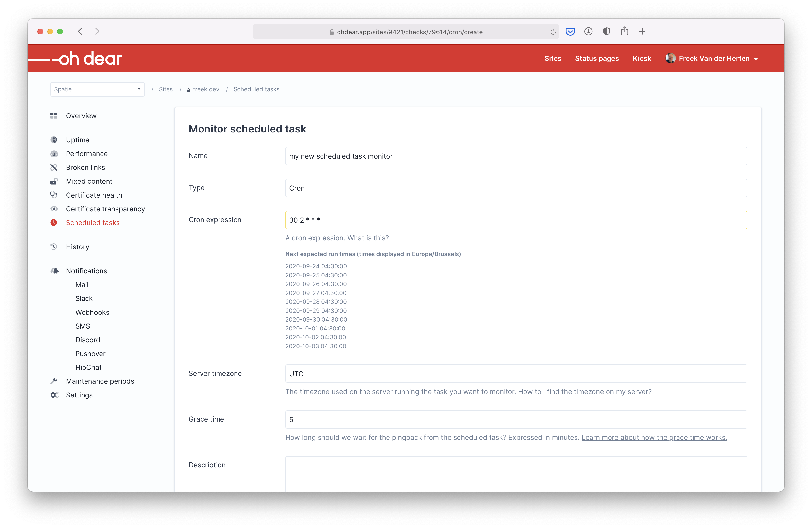Click the 'What is this?' cron link
The height and width of the screenshot is (528, 812).
[x=368, y=238]
